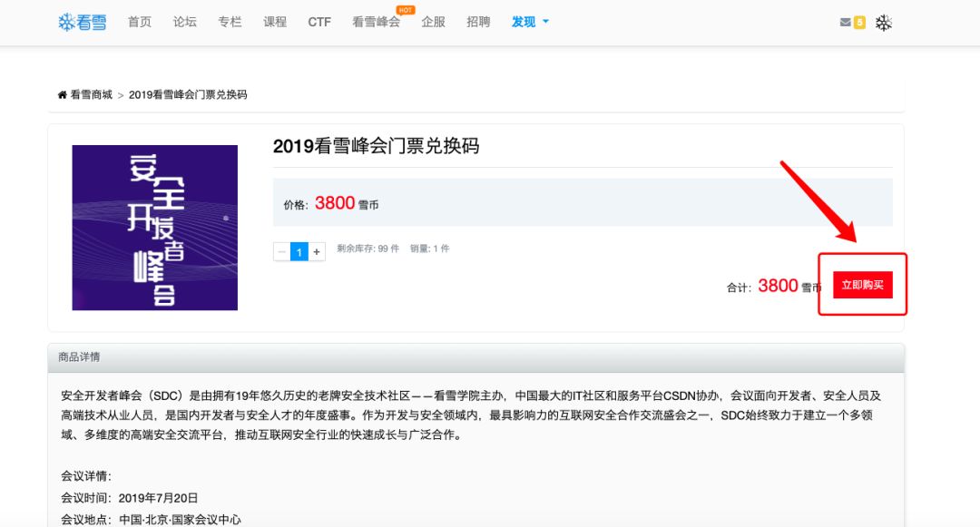Screen dimensions: 980x527
Task: Click the 立即购买 button
Action: [x=863, y=285]
